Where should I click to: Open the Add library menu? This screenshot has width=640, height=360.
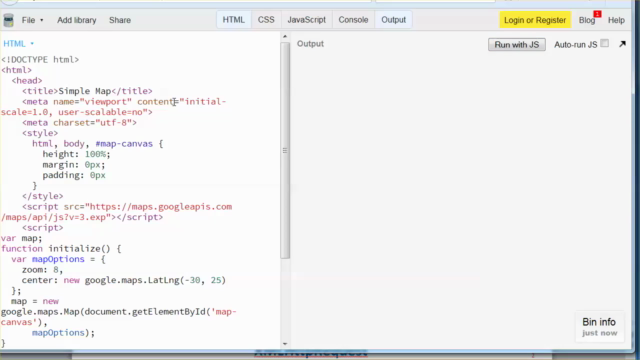[x=77, y=20]
